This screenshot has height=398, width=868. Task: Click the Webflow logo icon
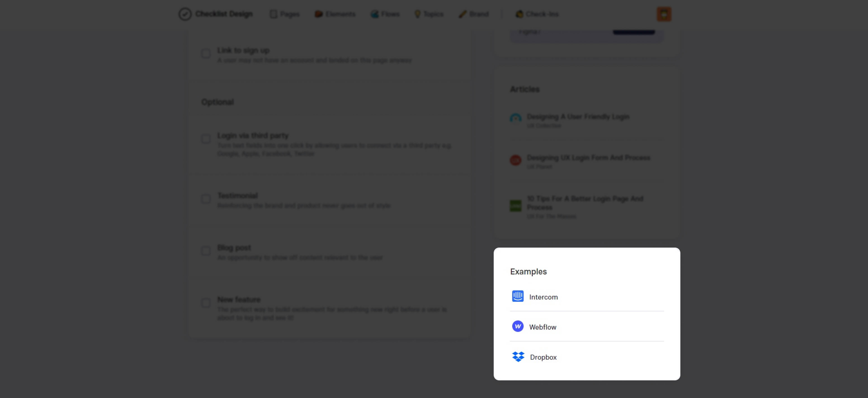pos(518,326)
